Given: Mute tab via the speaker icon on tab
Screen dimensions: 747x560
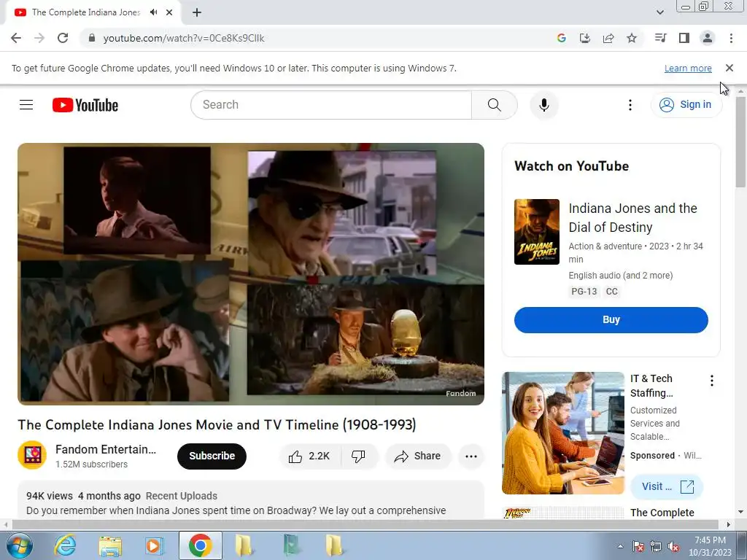Looking at the screenshot, I should (153, 12).
